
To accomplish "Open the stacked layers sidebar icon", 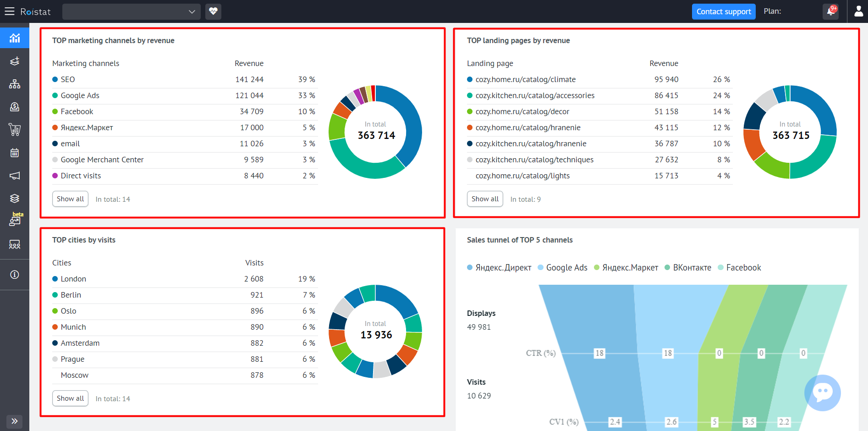I will tap(15, 199).
